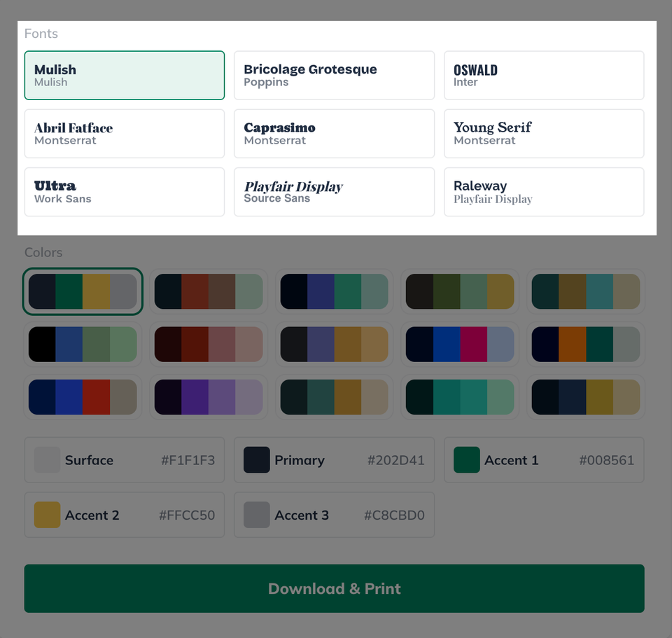Select the maroon, red, rose, dusty pink palette
The height and width of the screenshot is (638, 672).
coord(209,345)
